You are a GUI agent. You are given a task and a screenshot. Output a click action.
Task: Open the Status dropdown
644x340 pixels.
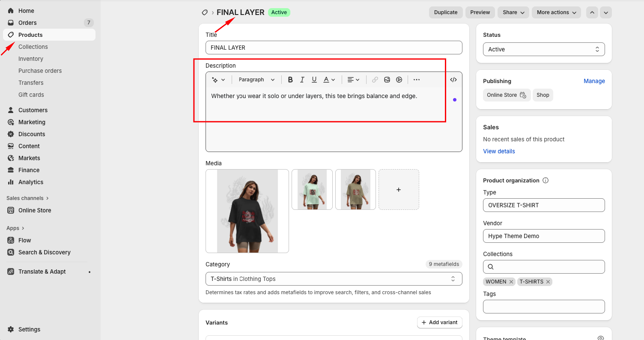pyautogui.click(x=544, y=49)
